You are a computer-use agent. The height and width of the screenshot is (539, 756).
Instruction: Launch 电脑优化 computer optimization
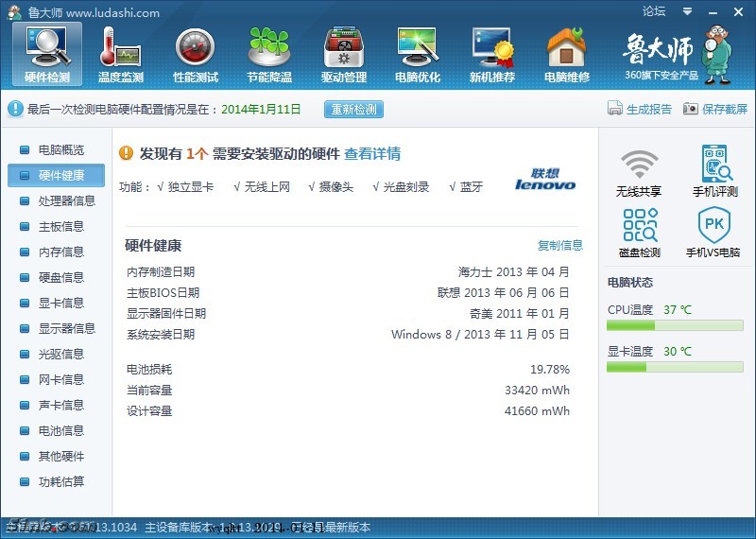(417, 54)
